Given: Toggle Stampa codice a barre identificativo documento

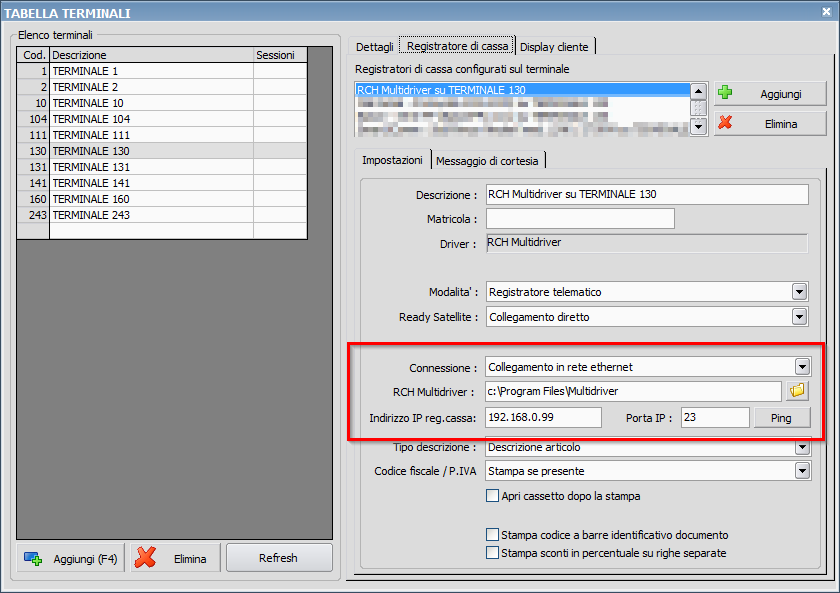Looking at the screenshot, I should point(492,534).
